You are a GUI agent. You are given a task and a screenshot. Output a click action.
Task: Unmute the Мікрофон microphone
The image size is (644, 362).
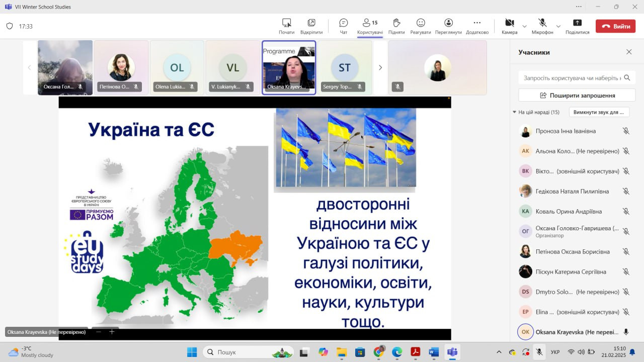pyautogui.click(x=542, y=26)
